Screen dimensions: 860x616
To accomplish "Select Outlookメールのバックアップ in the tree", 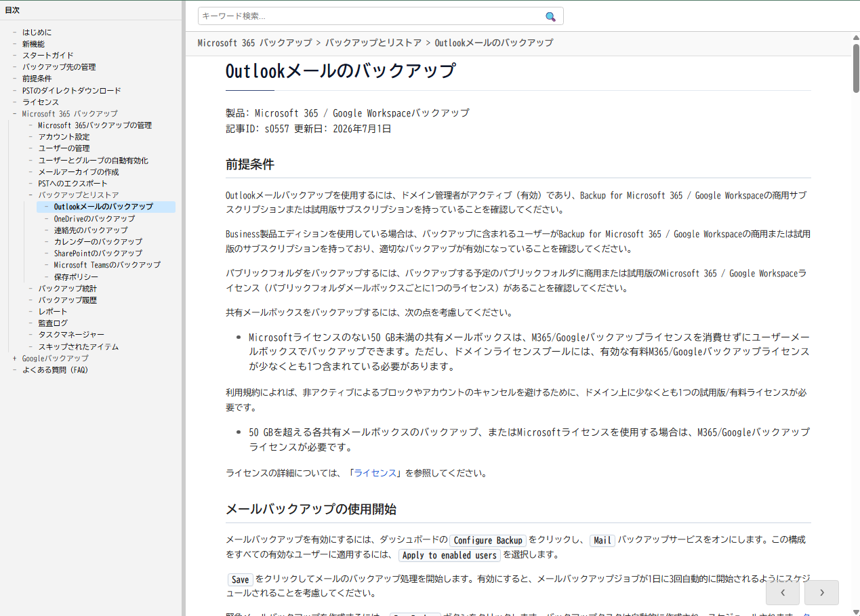I will pyautogui.click(x=104, y=207).
